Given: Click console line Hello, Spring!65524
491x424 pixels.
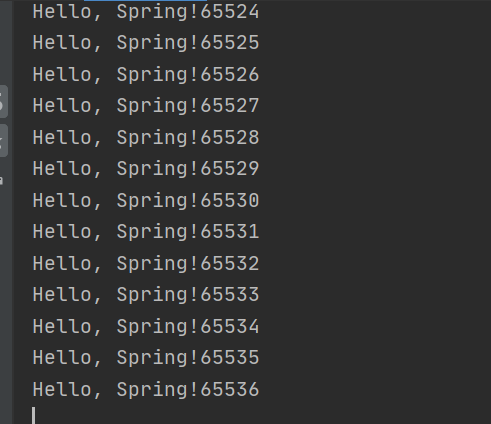Looking at the screenshot, I should 146,12.
